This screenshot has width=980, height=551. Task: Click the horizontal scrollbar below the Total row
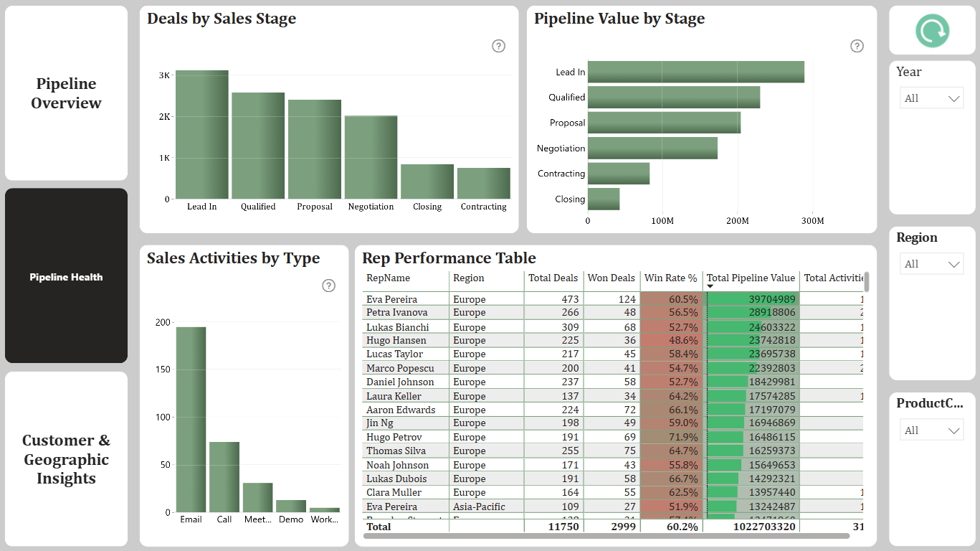tap(606, 535)
